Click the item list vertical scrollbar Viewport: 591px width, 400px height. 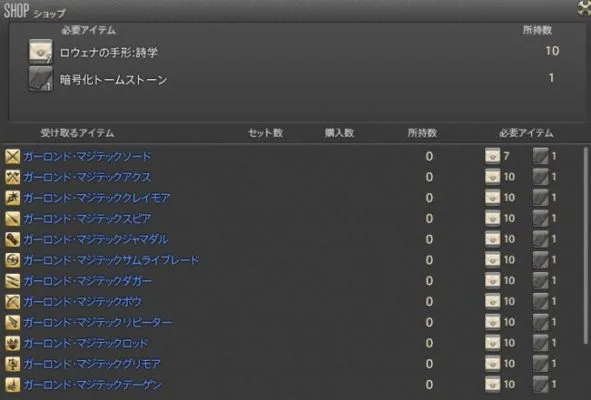click(x=585, y=245)
